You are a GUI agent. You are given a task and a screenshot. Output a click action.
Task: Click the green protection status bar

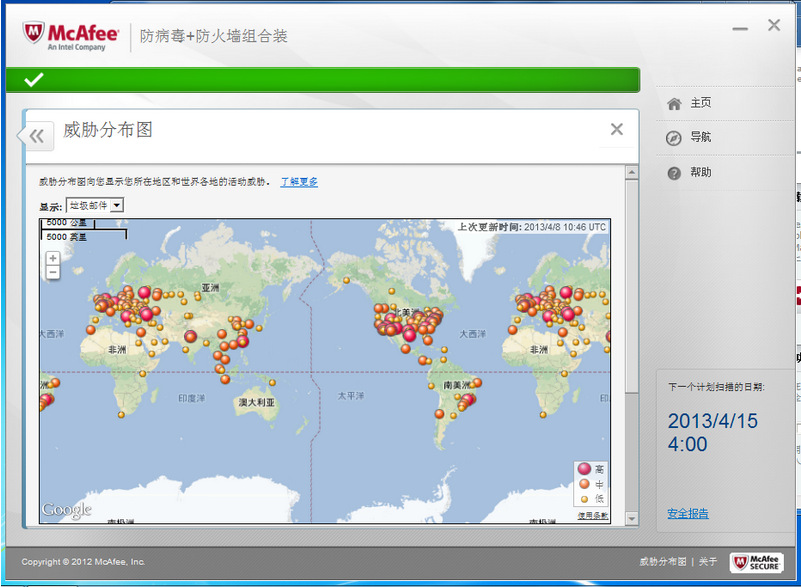(322, 80)
